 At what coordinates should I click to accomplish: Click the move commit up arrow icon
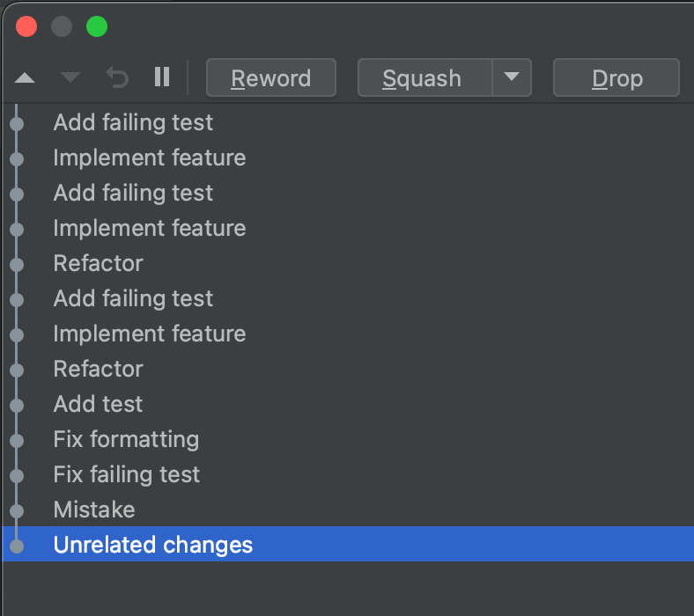pos(25,78)
